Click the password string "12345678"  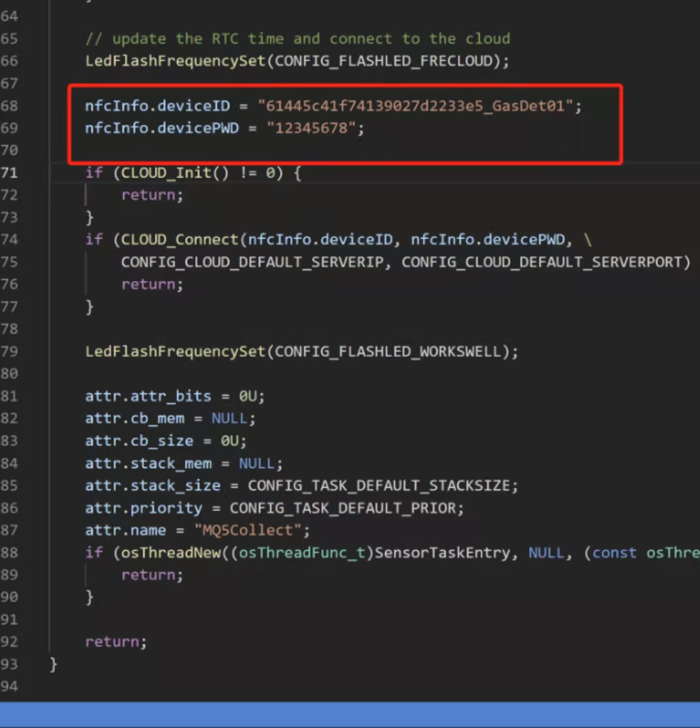311,128
